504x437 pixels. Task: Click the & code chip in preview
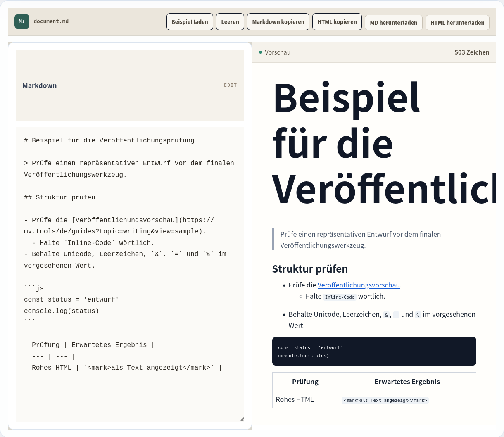(386, 315)
